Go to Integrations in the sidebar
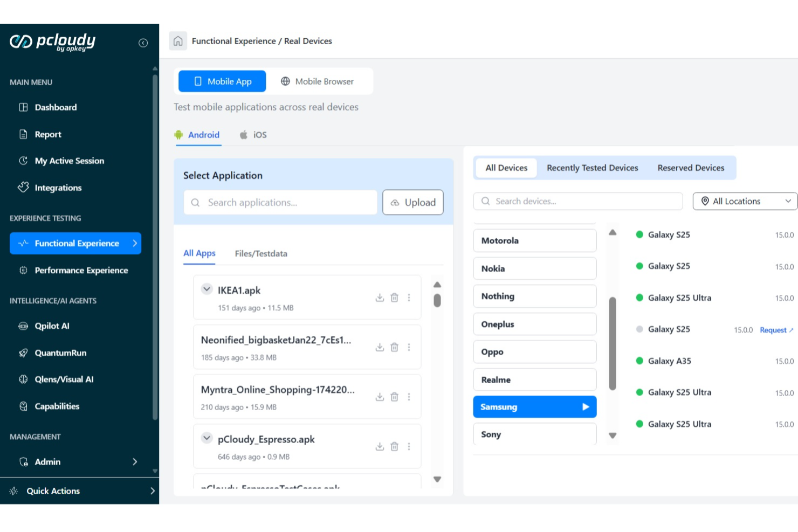The width and height of the screenshot is (798, 532). 58,188
